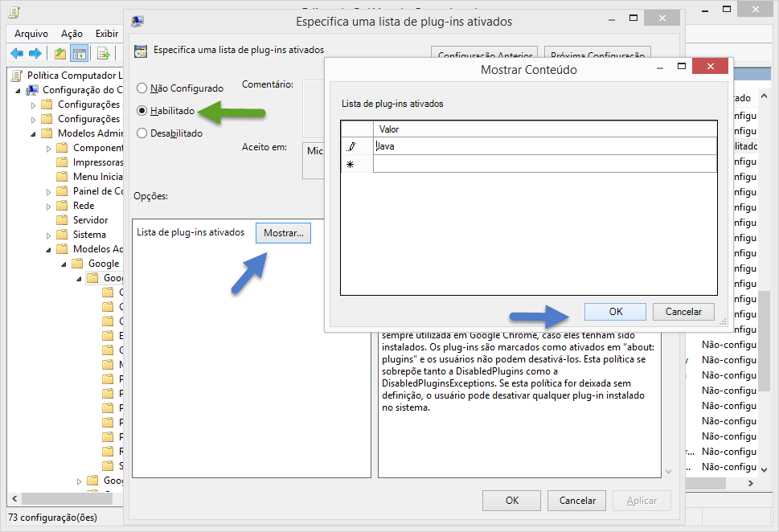The height and width of the screenshot is (532, 779).
Task: Select the Sistema folder icon
Action: [62, 234]
